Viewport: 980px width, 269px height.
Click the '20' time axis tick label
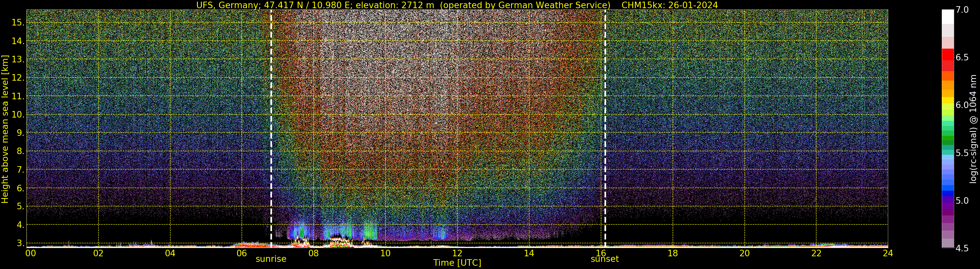(x=744, y=253)
